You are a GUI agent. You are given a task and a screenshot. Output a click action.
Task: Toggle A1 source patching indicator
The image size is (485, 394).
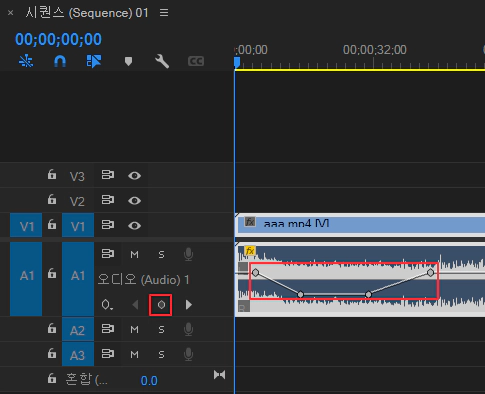[26, 279]
